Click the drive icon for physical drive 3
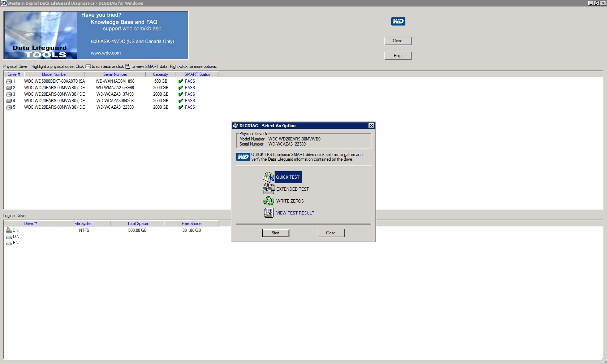607x364 pixels. point(9,94)
